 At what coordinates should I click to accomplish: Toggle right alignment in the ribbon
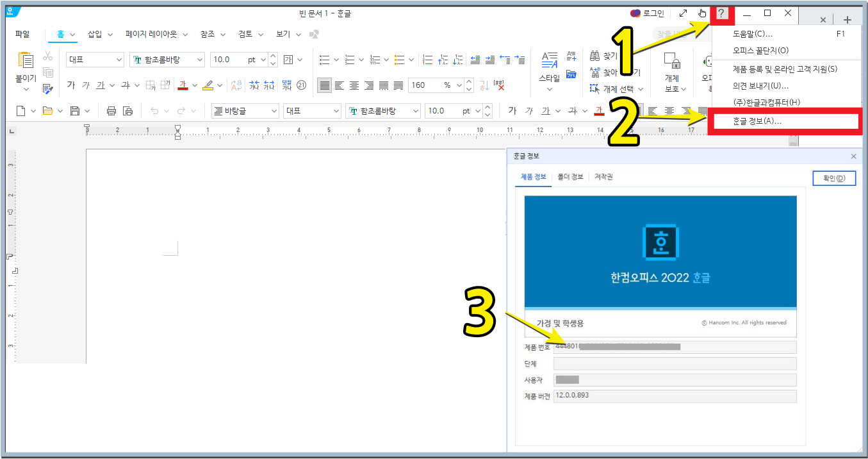(x=369, y=85)
